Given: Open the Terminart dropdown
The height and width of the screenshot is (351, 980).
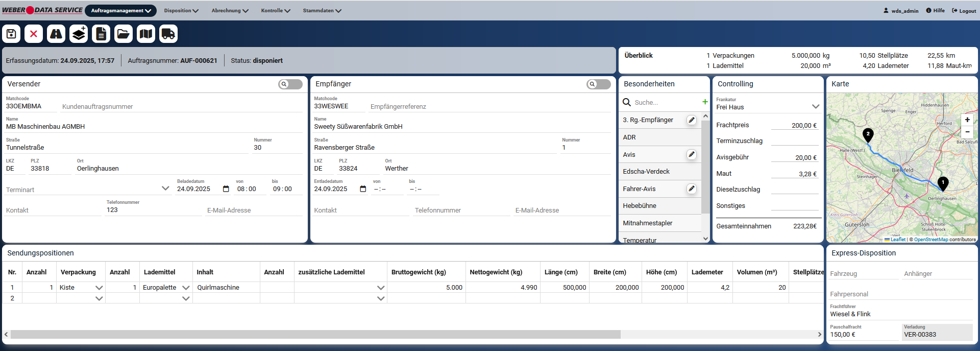Looking at the screenshot, I should click(x=165, y=189).
